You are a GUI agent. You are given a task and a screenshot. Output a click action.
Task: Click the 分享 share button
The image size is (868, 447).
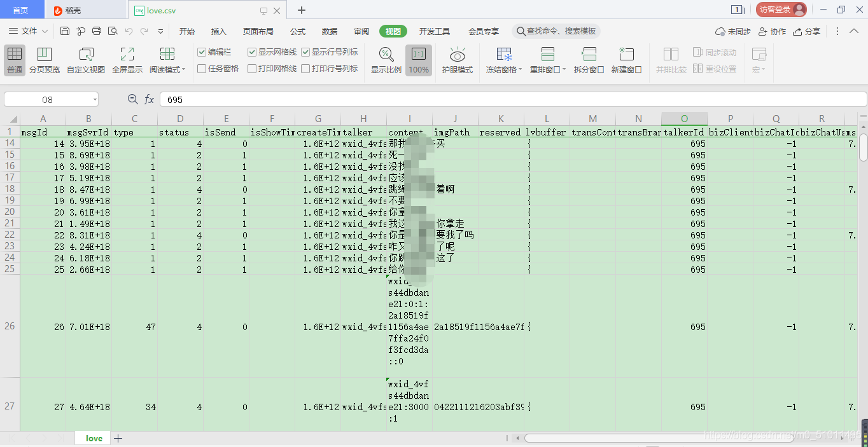[807, 31]
